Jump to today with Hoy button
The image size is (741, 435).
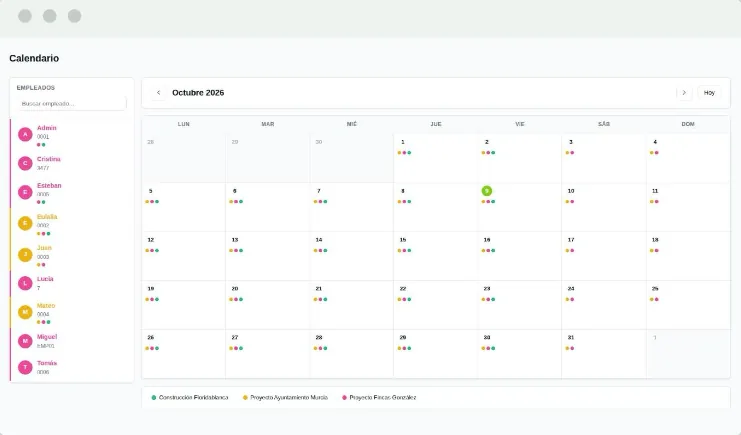coord(709,93)
